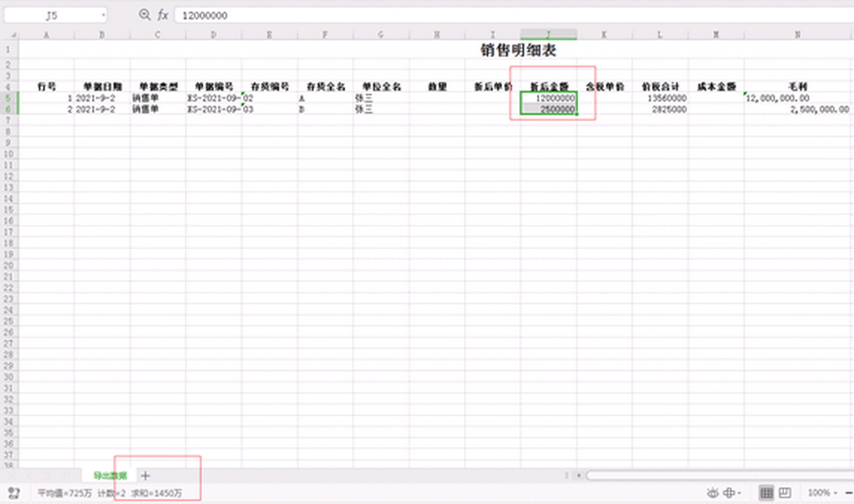Screen dimensions: 854x504
Task: Add a new sheet with plus icon
Action: pos(145,476)
